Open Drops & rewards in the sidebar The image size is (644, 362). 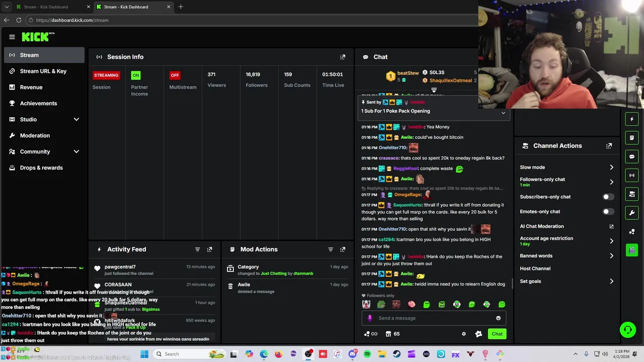44,168
